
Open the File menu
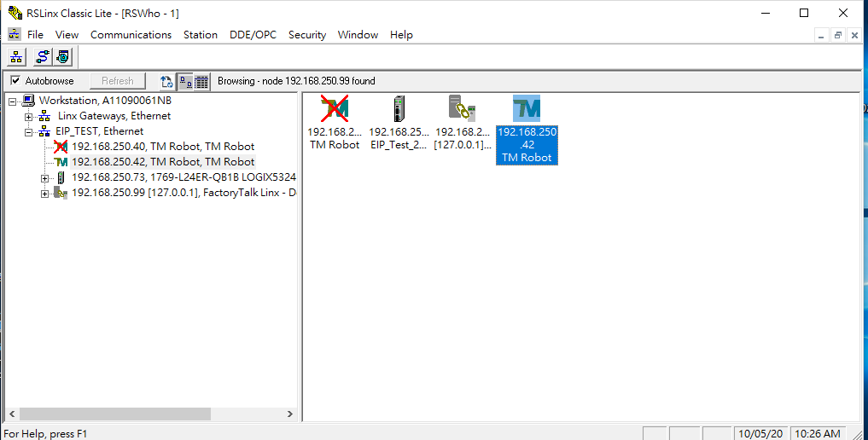(x=36, y=34)
